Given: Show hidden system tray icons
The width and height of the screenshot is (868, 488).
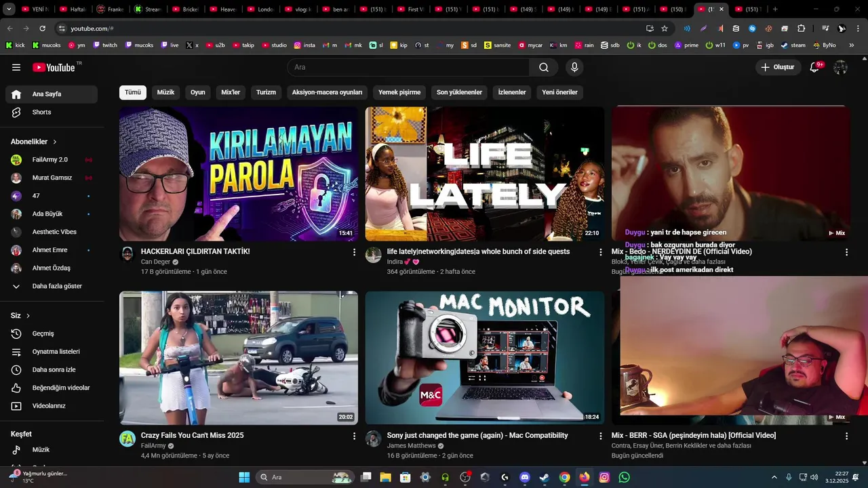Looking at the screenshot, I should click(x=774, y=477).
